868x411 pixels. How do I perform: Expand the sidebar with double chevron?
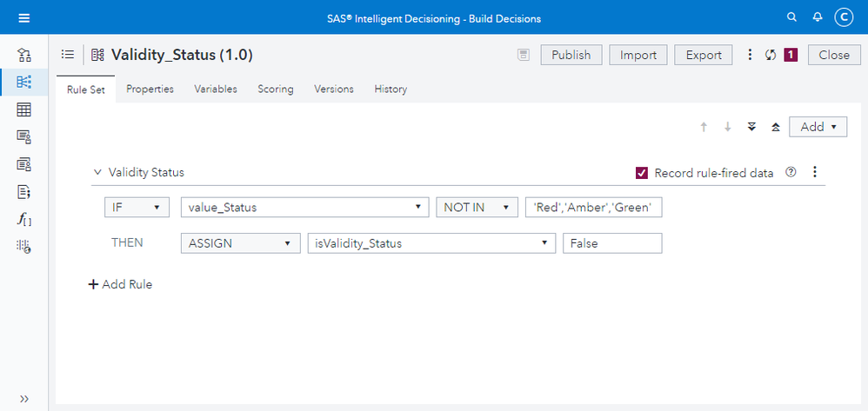(24, 398)
